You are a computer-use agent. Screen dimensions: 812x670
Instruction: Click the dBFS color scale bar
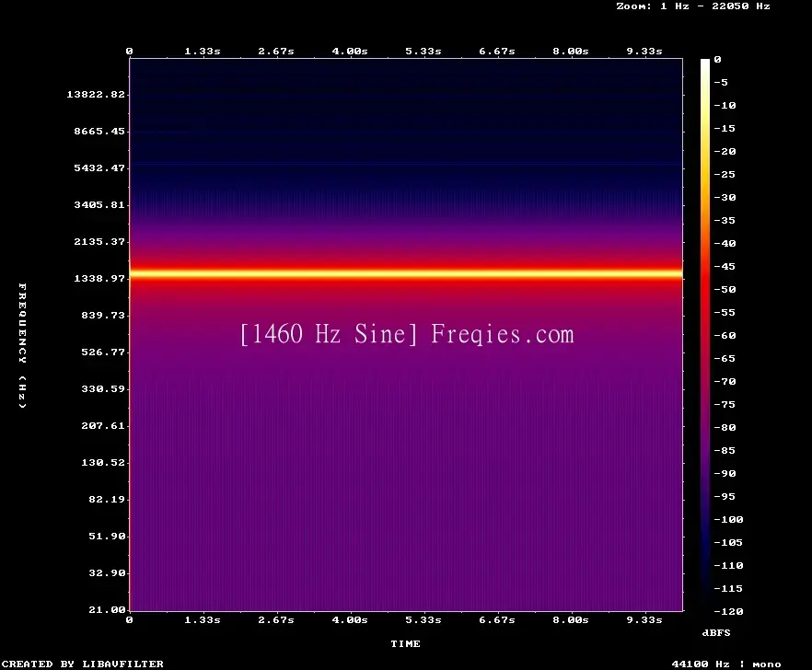pos(705,334)
